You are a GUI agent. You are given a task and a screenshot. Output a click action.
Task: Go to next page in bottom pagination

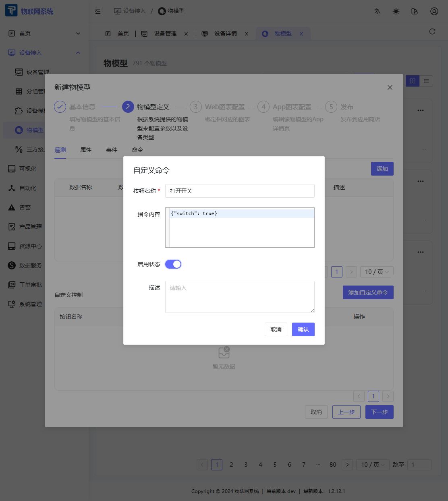(x=347, y=465)
